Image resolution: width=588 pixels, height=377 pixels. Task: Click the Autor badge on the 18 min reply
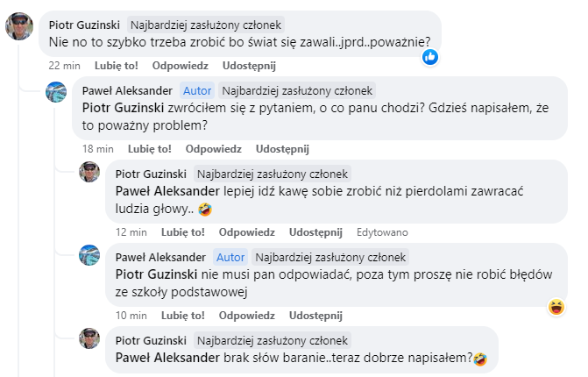click(x=196, y=90)
